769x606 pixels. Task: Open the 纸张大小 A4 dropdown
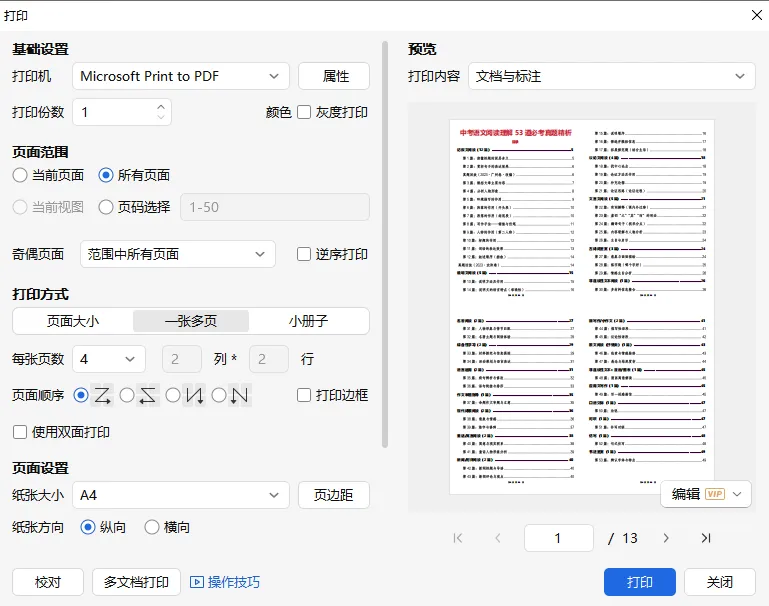pos(181,495)
